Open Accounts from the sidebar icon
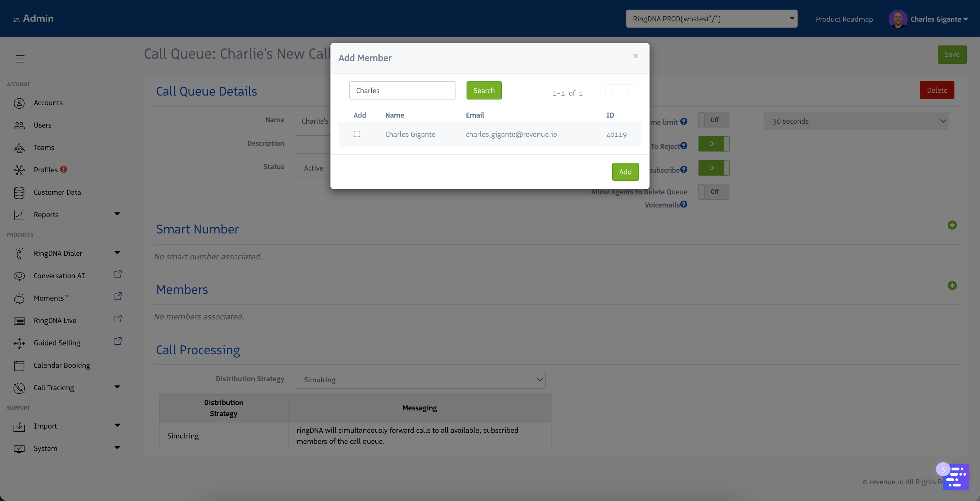The image size is (980, 501). 19,103
